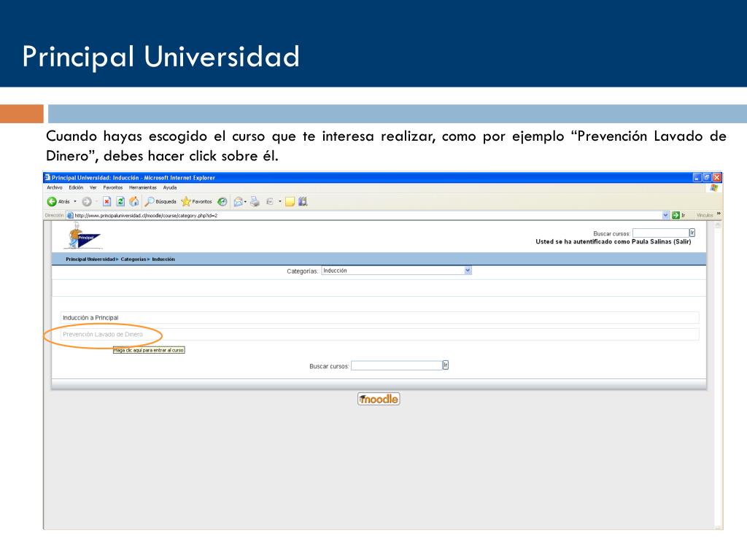Click the Research books toolbar icon
The width and height of the screenshot is (747, 560).
click(x=303, y=201)
